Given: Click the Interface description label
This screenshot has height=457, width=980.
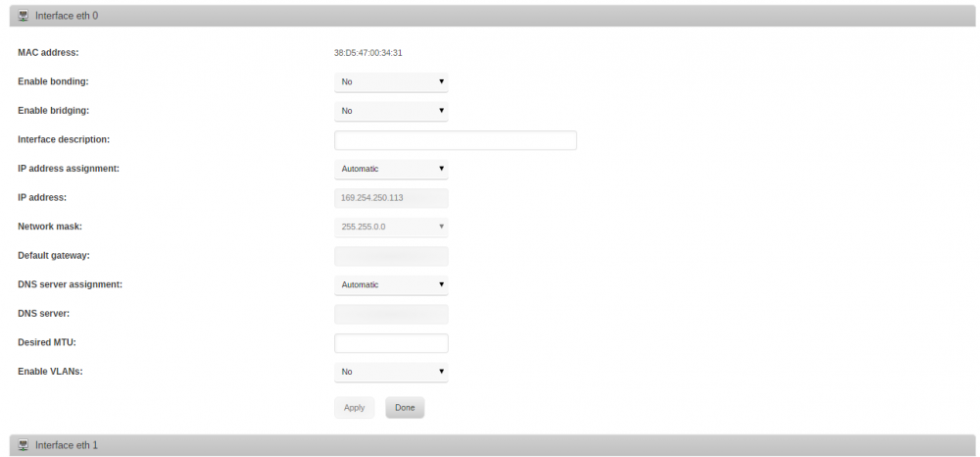Looking at the screenshot, I should 64,139.
